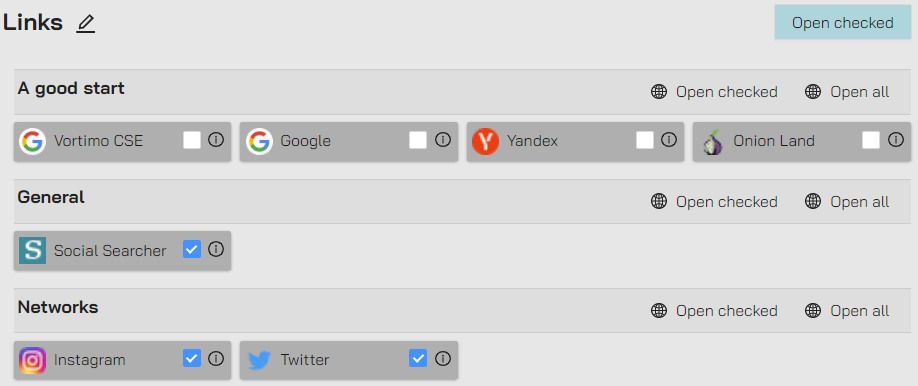Check the Vortimo CSE checkbox
This screenshot has height=386, width=918.
coord(192,141)
